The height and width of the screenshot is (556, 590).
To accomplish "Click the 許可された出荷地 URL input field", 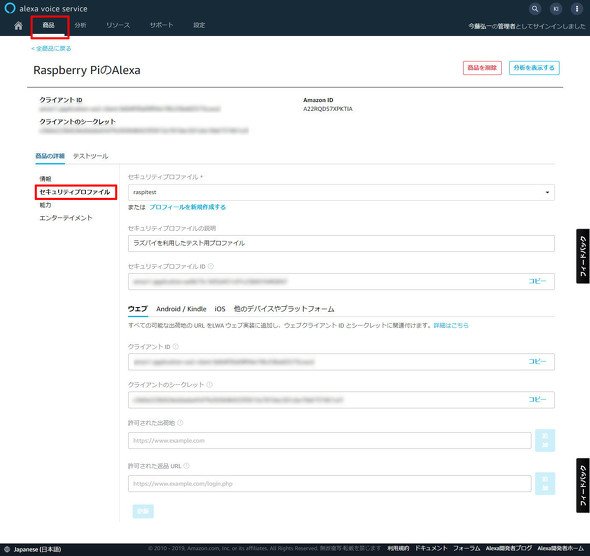I will coord(330,441).
